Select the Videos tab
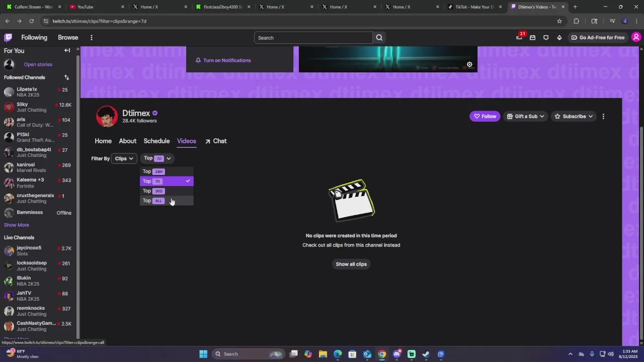 187,141
